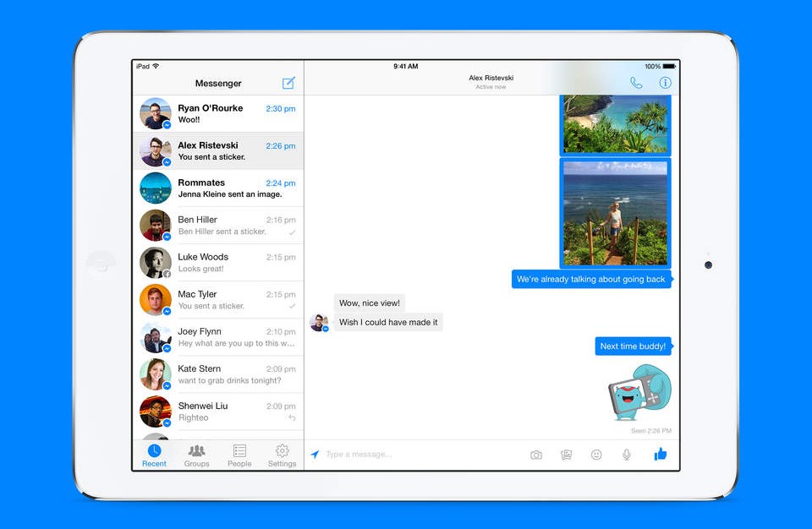Open the photo gallery icon in composer
812x529 pixels.
(x=566, y=455)
